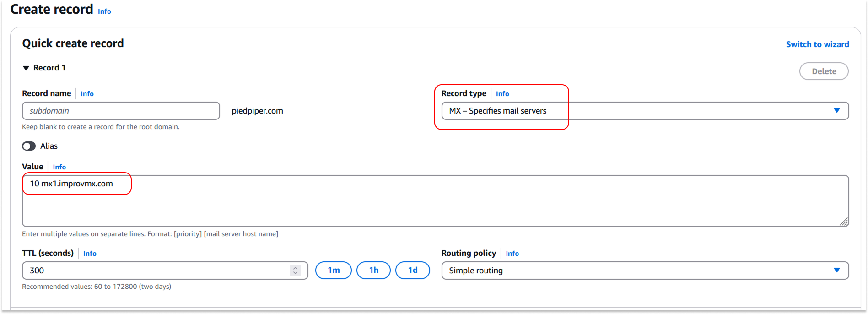Viewport: 868px width, 314px height.
Task: Open Info link next to Value
Action: tap(59, 167)
